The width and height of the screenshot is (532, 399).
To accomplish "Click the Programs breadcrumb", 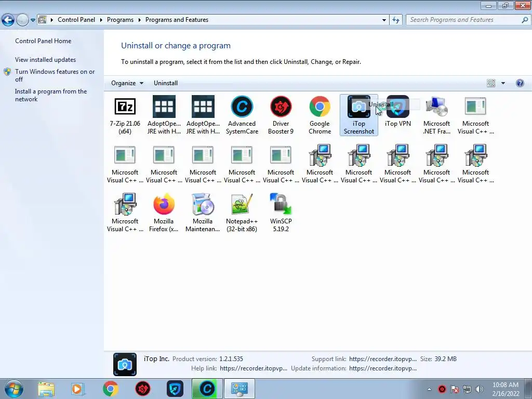I will coord(120,20).
